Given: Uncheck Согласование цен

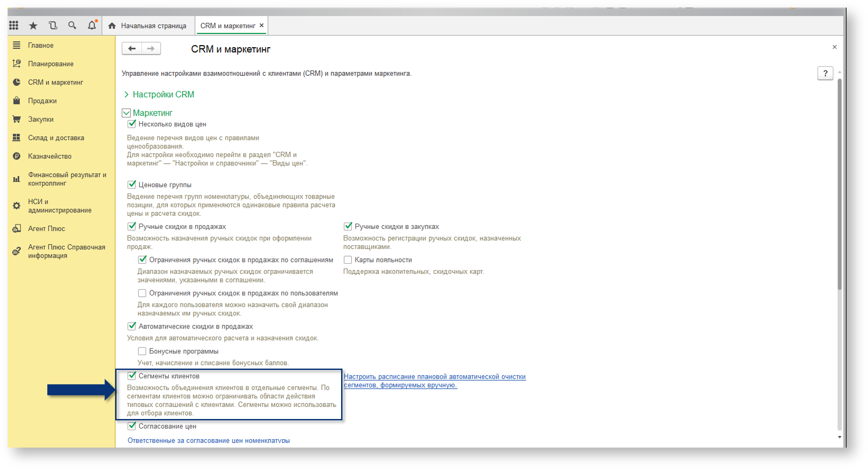Looking at the screenshot, I should pyautogui.click(x=132, y=426).
